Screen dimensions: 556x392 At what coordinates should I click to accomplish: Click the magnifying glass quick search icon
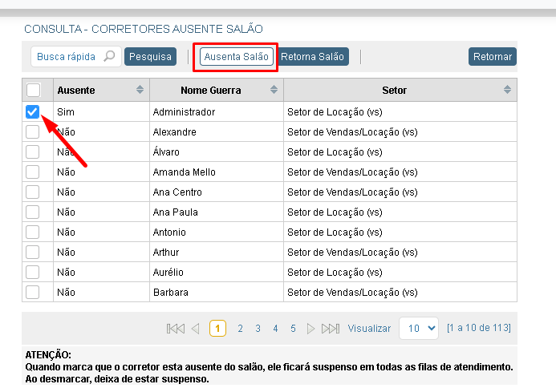pos(110,57)
